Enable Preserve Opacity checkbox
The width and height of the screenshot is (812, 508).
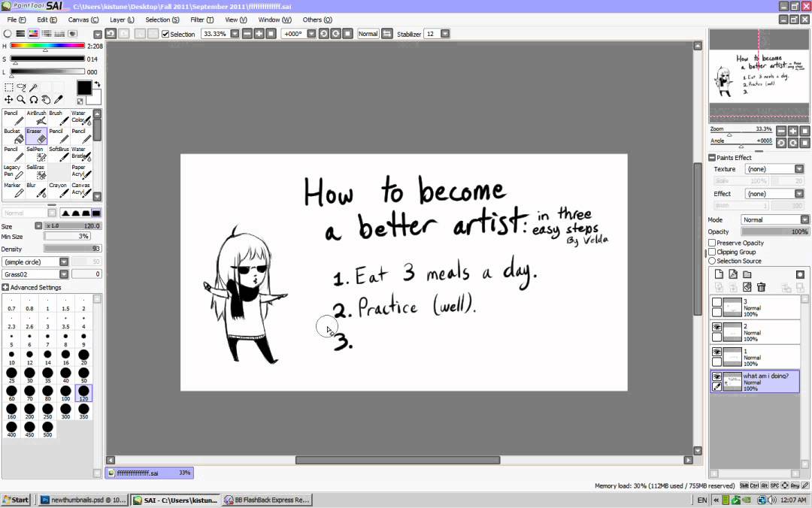(712, 242)
